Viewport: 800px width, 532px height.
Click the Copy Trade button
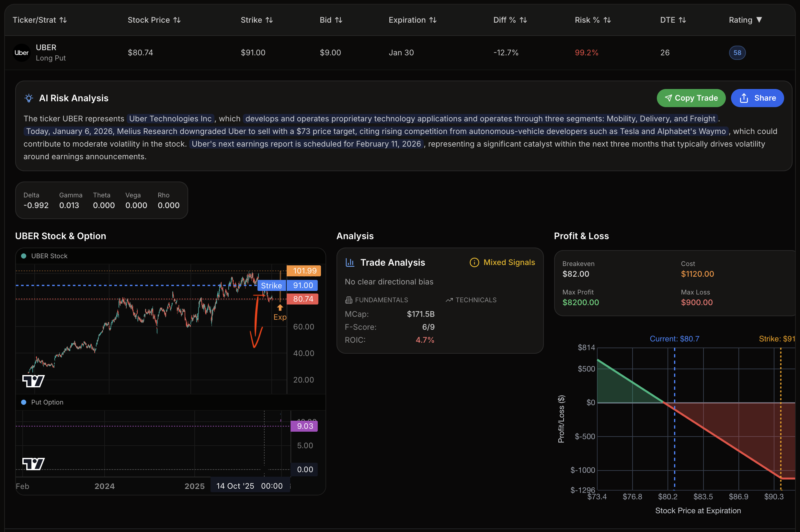[x=691, y=98]
